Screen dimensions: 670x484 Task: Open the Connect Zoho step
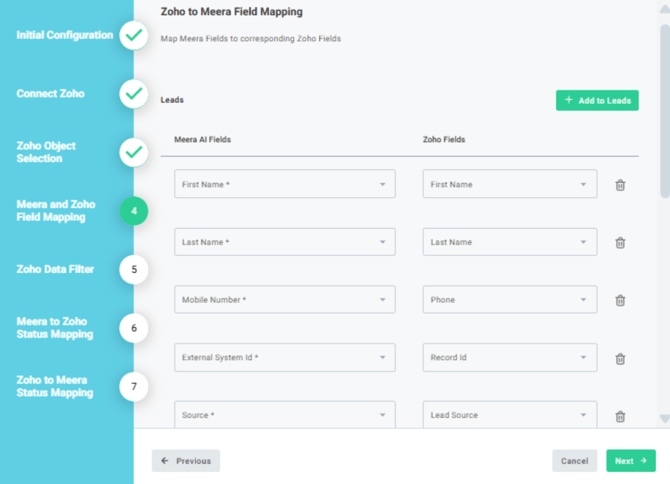[x=50, y=94]
